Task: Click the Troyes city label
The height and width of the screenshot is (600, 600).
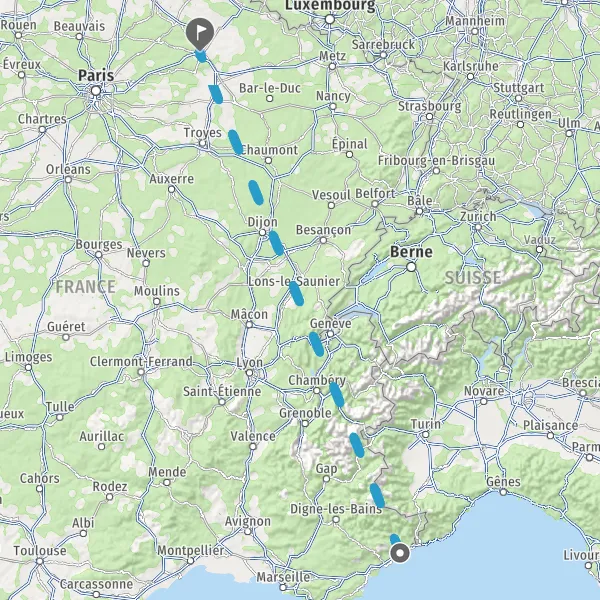Action: click(x=202, y=132)
